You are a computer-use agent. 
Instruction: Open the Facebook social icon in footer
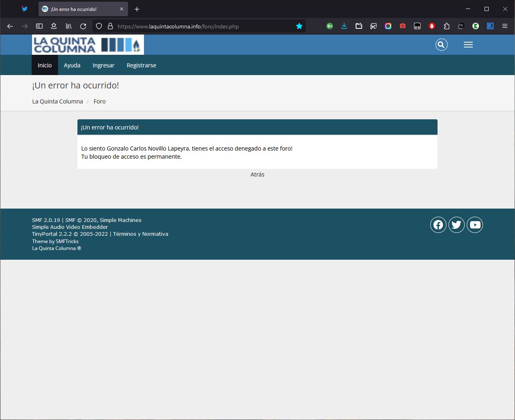[438, 225]
